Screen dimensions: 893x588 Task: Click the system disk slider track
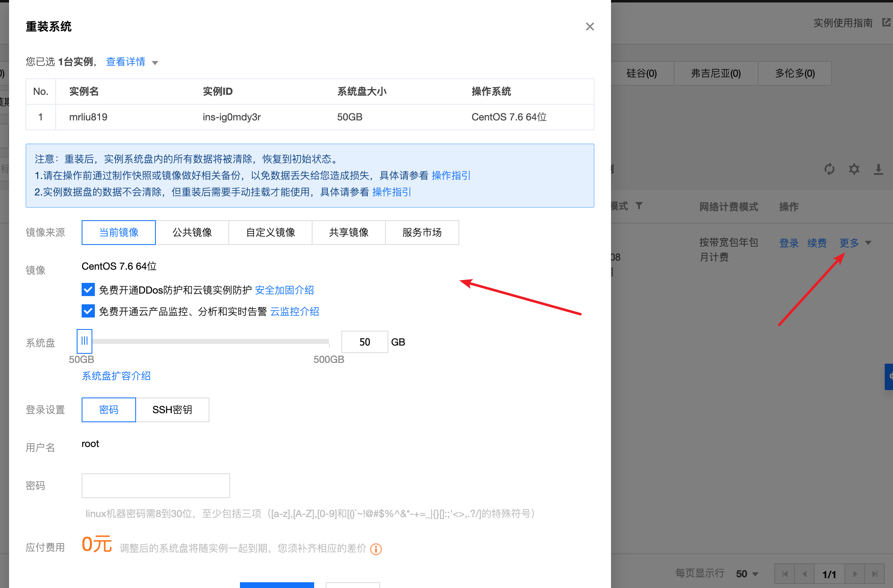tap(210, 341)
